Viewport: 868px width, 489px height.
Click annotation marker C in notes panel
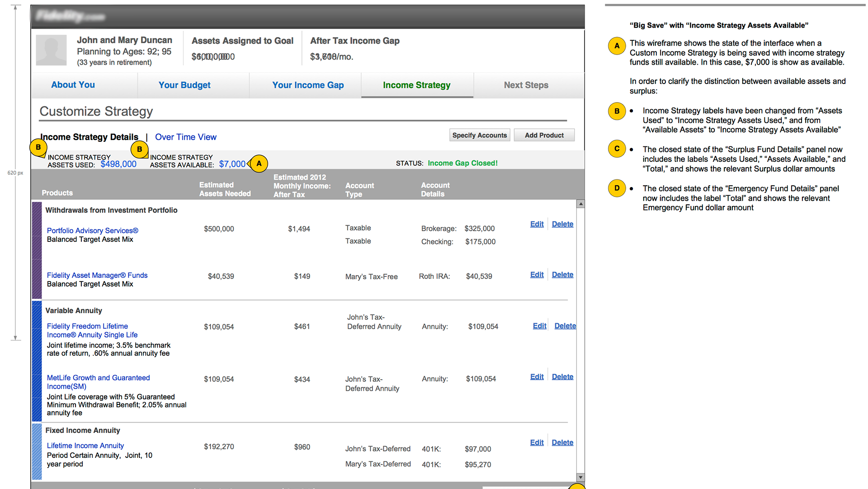click(617, 149)
